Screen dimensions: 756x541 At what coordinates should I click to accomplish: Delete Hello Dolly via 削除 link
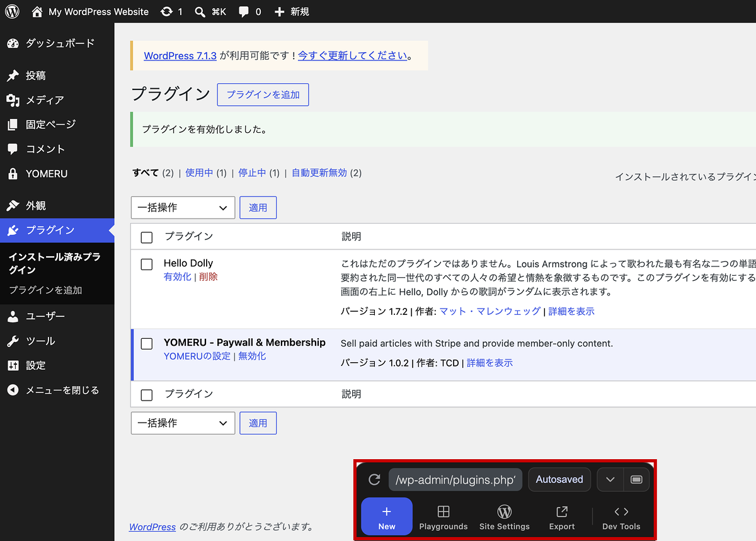point(209,276)
